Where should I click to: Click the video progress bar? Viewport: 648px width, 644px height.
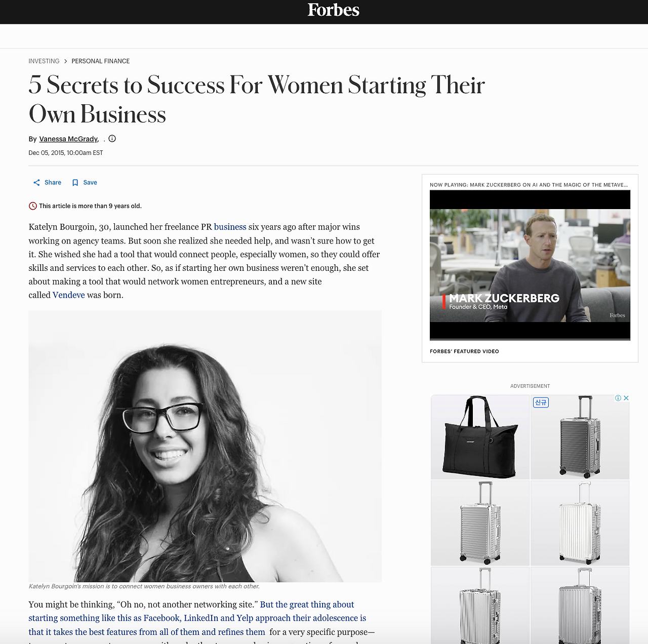point(530,339)
